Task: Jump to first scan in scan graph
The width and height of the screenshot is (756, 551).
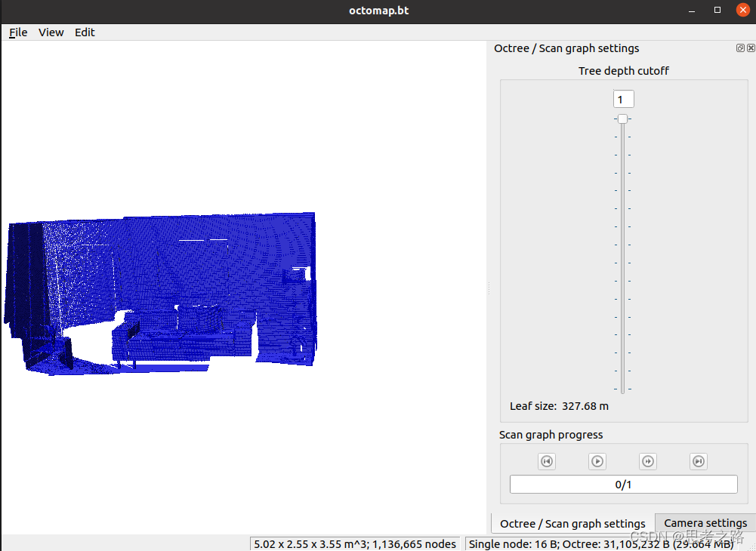Action: click(x=547, y=461)
